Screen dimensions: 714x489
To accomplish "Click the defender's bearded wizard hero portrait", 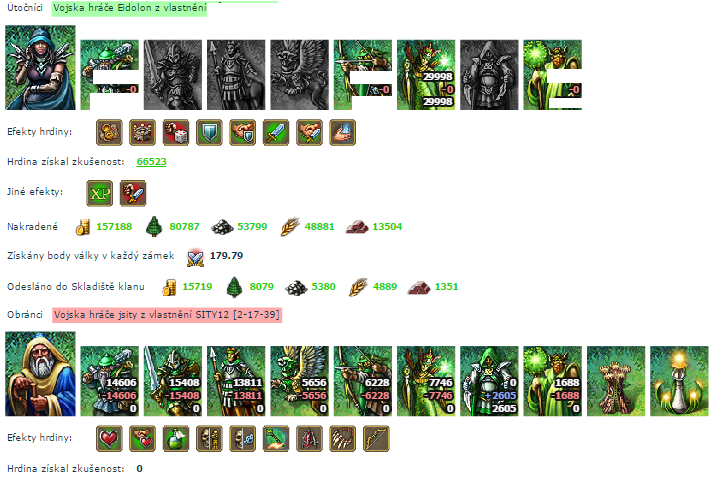I will point(41,374).
